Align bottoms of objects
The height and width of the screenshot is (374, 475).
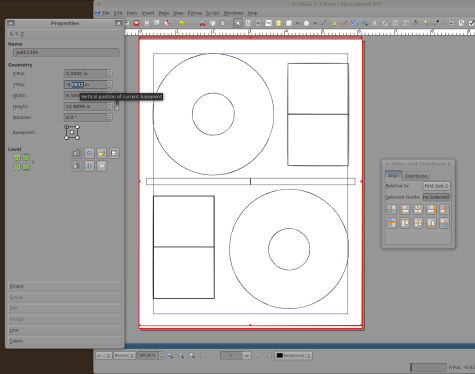(x=431, y=223)
